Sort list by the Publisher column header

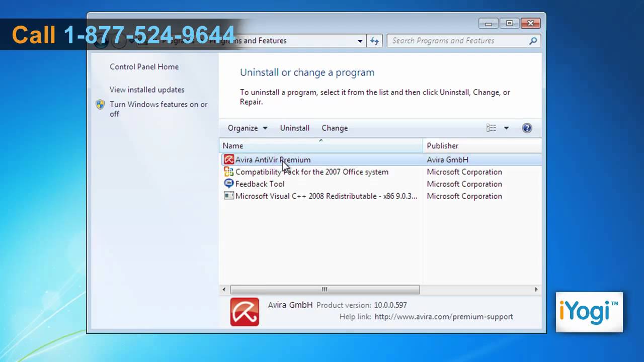(482, 145)
